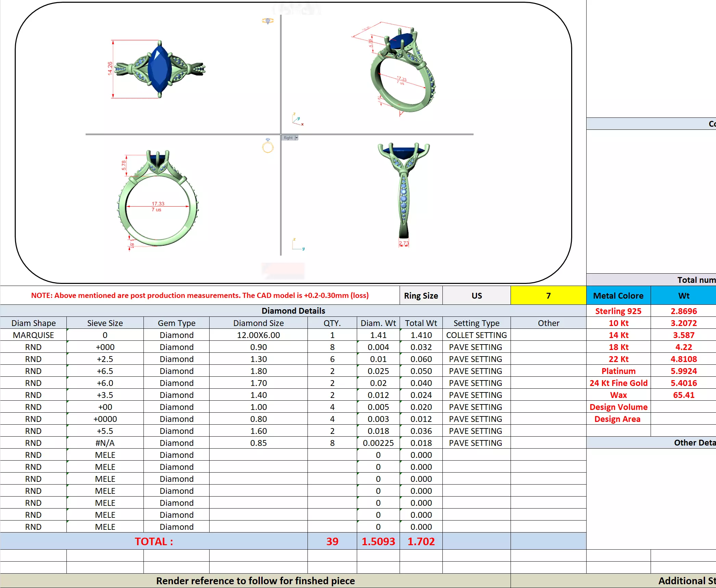The width and height of the screenshot is (716, 588).
Task: Select the front ring view with 17.33 dimension
Action: (x=158, y=200)
